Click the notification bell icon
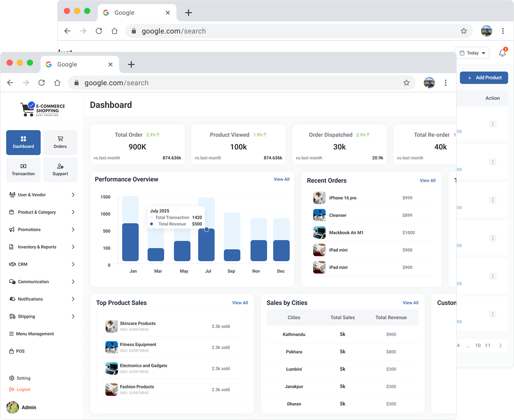Screen dimensions: 514x420 coord(502,53)
